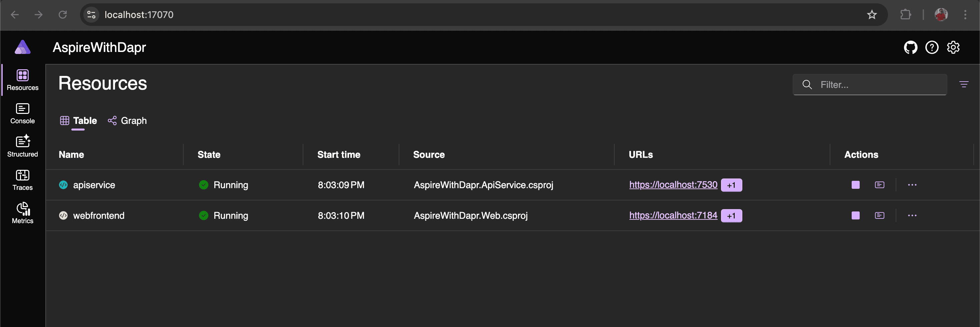View site information in the address bar
This screenshot has width=980, height=327.
[91, 15]
